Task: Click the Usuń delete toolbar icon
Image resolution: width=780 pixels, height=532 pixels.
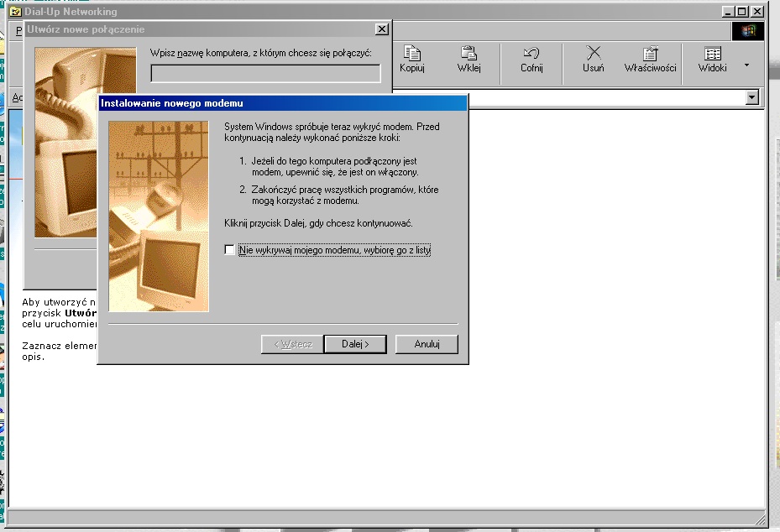Action: point(593,60)
